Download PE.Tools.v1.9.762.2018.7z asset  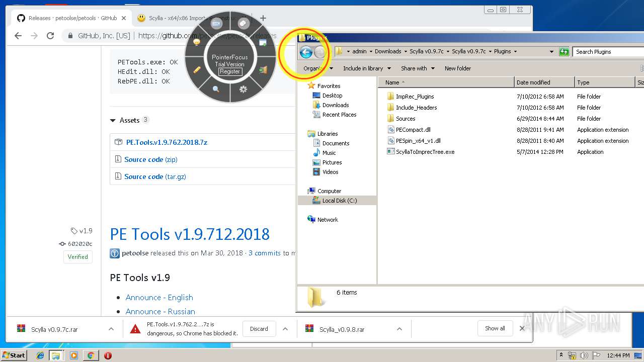[167, 142]
